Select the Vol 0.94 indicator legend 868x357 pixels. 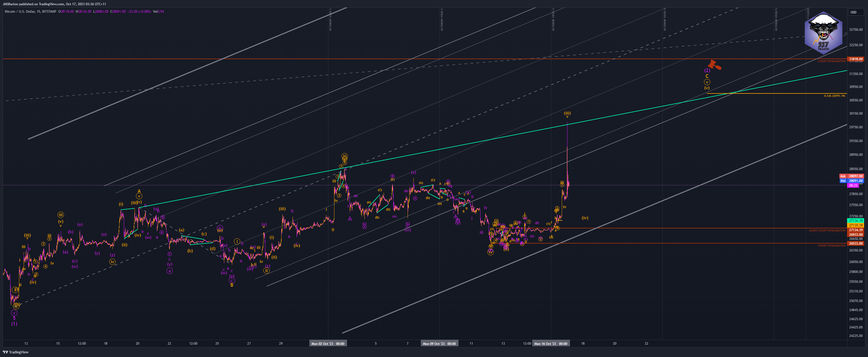(158, 12)
